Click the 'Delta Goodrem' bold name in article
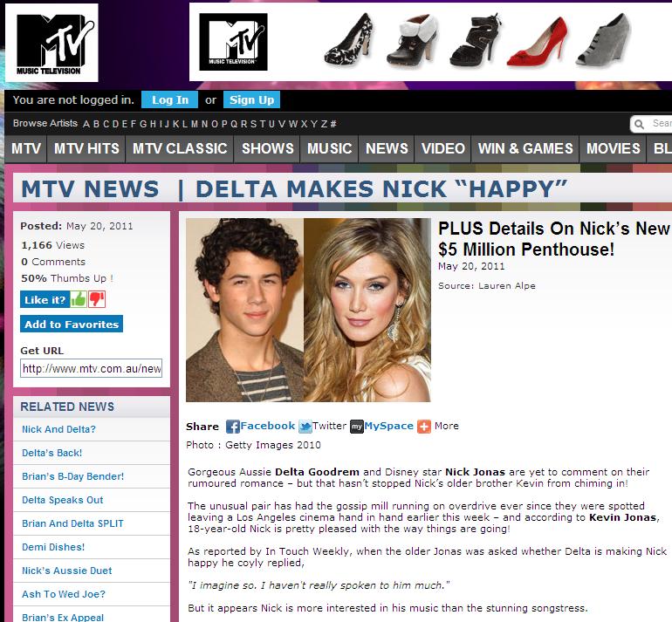The image size is (672, 622). coord(317,472)
